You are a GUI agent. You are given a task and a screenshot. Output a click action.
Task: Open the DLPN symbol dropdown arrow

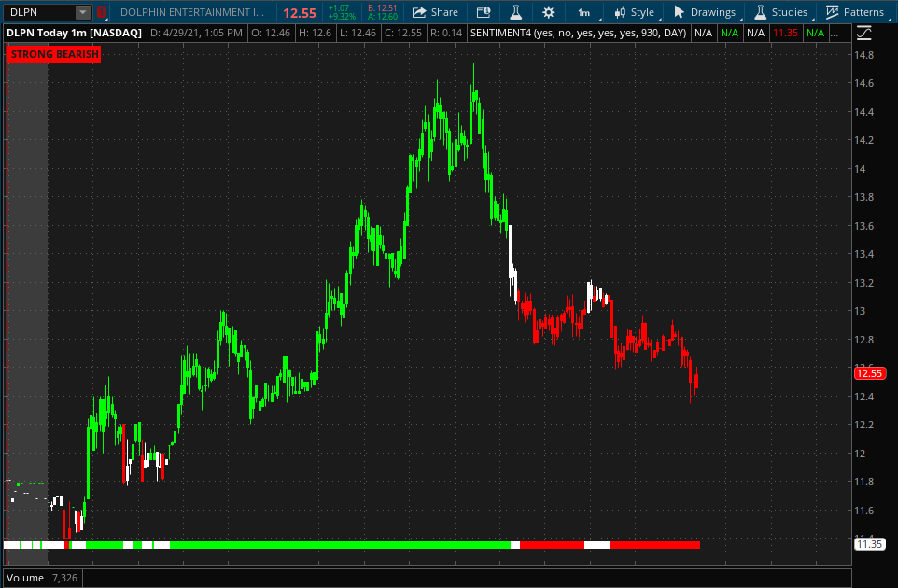coord(83,12)
